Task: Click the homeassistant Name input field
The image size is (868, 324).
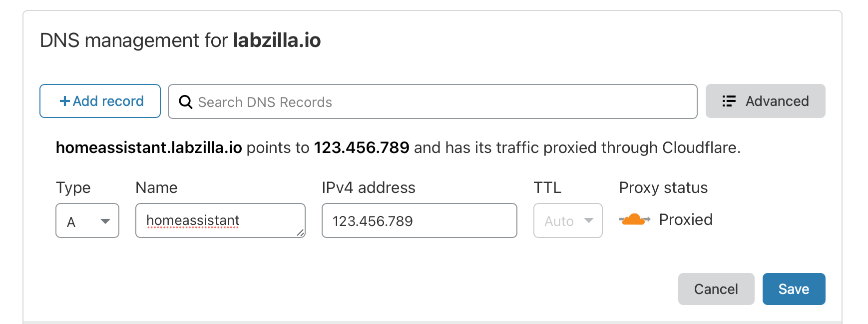Action: tap(220, 220)
